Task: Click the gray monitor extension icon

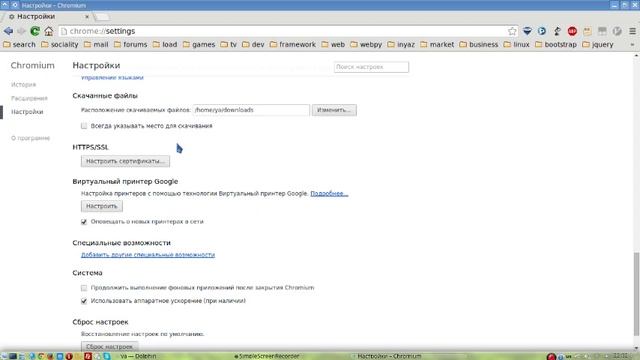Action: coord(602,31)
